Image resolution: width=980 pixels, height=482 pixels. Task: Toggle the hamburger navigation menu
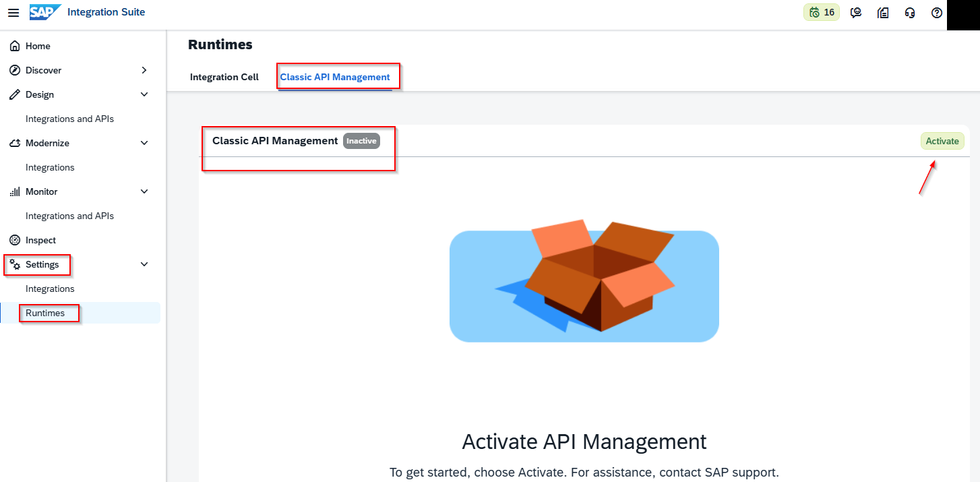[x=13, y=13]
